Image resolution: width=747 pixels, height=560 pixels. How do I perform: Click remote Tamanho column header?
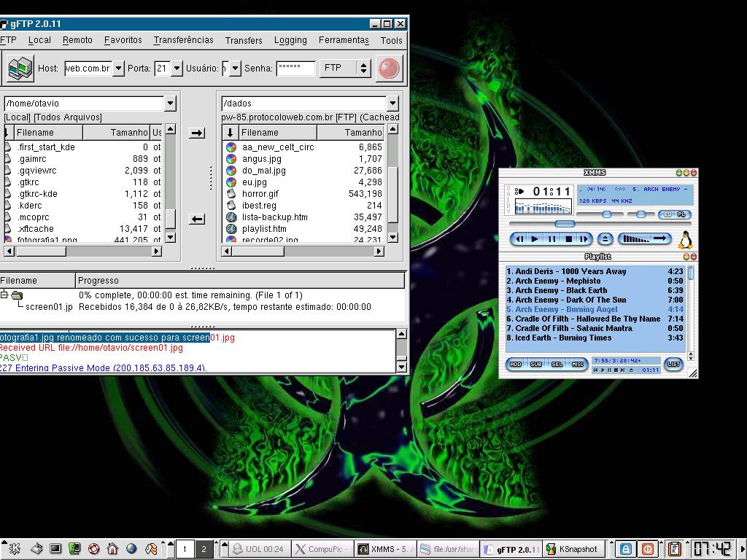(350, 133)
